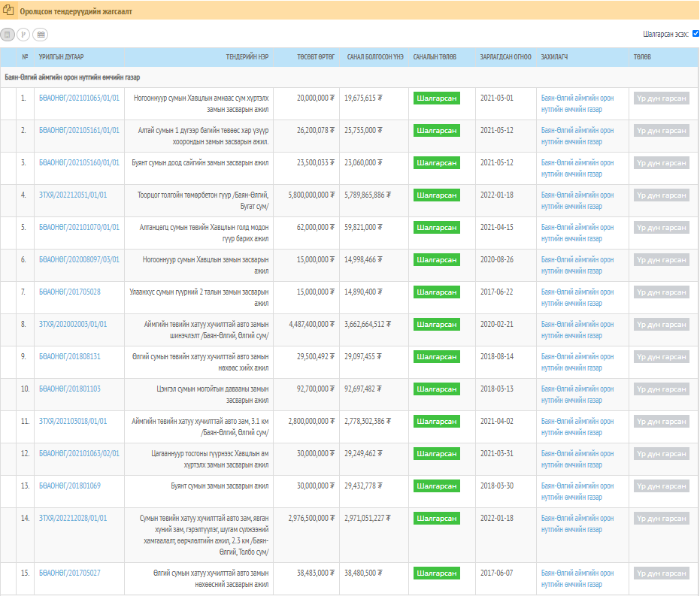The height and width of the screenshot is (596, 700).
Task: Click the round flag icon in the toolbar
Action: 23,34
